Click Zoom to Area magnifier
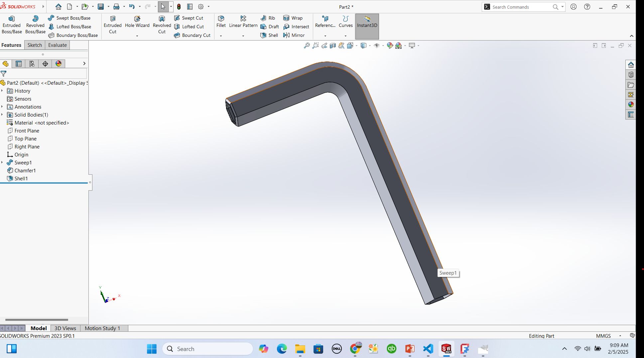Viewport: 644px width, 358px height. pos(316,45)
